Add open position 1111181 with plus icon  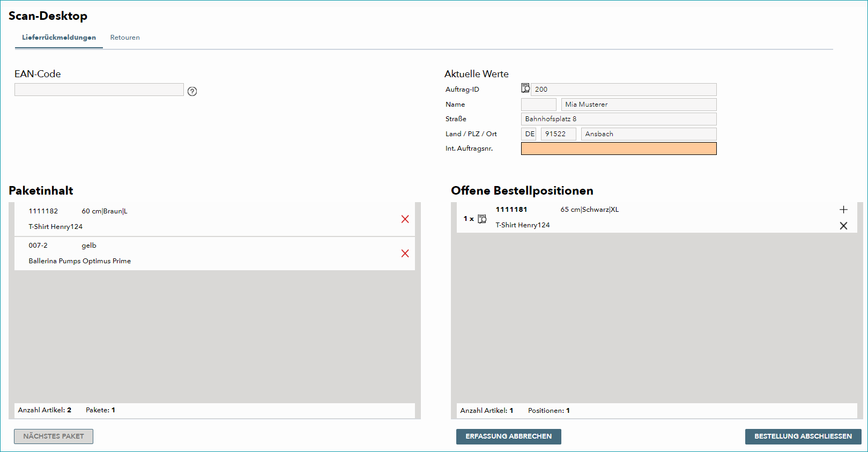(843, 210)
